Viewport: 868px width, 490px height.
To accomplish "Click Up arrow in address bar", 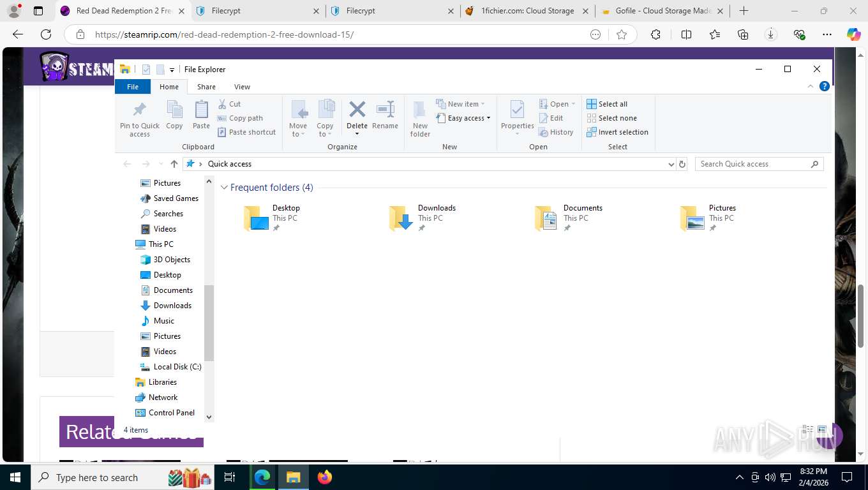I will point(174,164).
